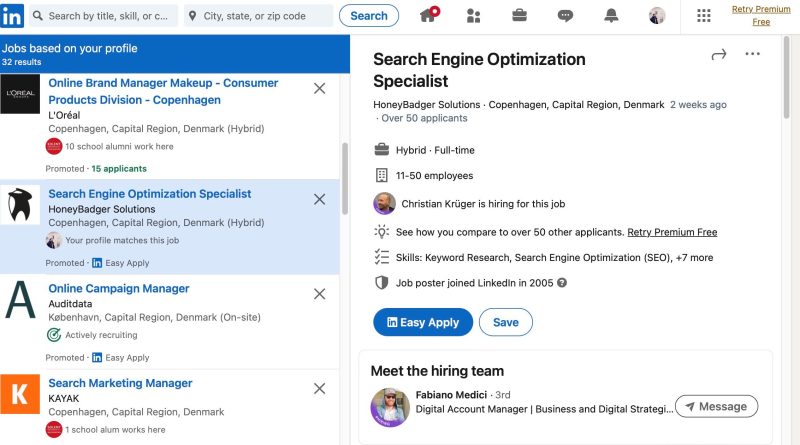Click the job list vertical scrollbar
This screenshot has height=445, width=800.
345,179
